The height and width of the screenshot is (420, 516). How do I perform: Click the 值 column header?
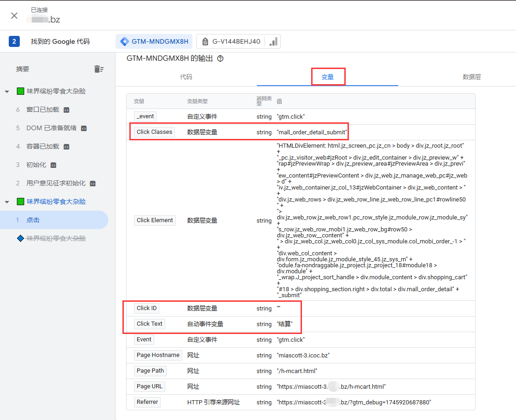(279, 101)
